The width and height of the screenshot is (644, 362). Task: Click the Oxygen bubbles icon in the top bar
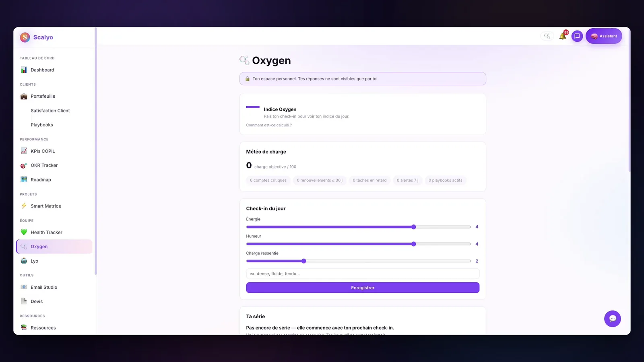click(x=547, y=36)
